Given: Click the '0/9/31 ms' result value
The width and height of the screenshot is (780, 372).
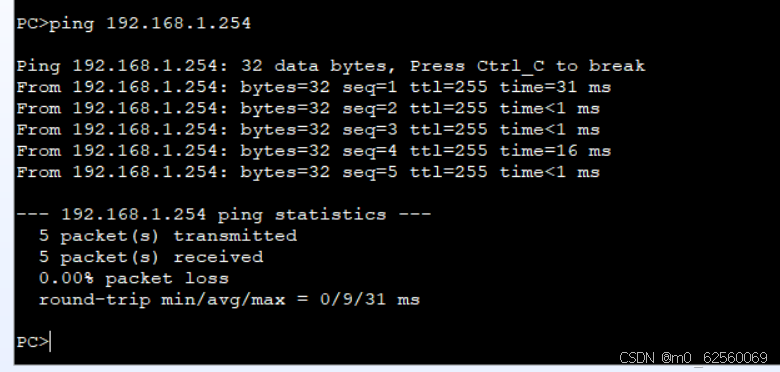Looking at the screenshot, I should click(370, 299).
